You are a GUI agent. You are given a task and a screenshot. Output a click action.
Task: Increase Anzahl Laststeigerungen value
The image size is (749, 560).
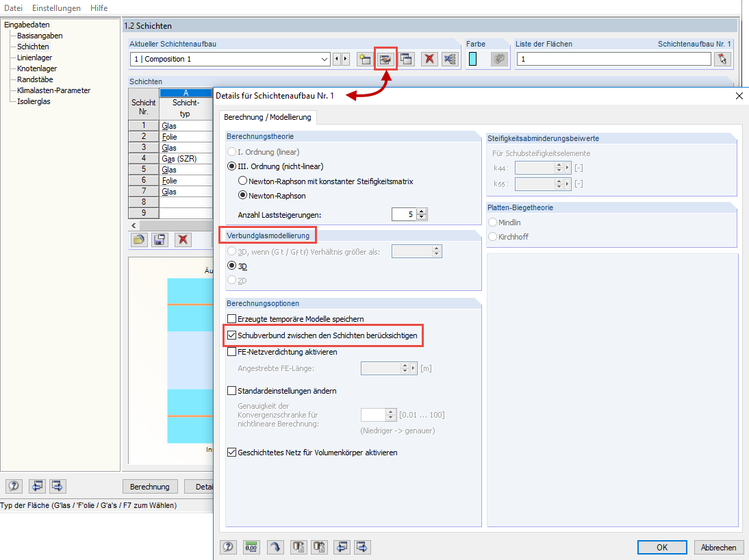click(421, 211)
